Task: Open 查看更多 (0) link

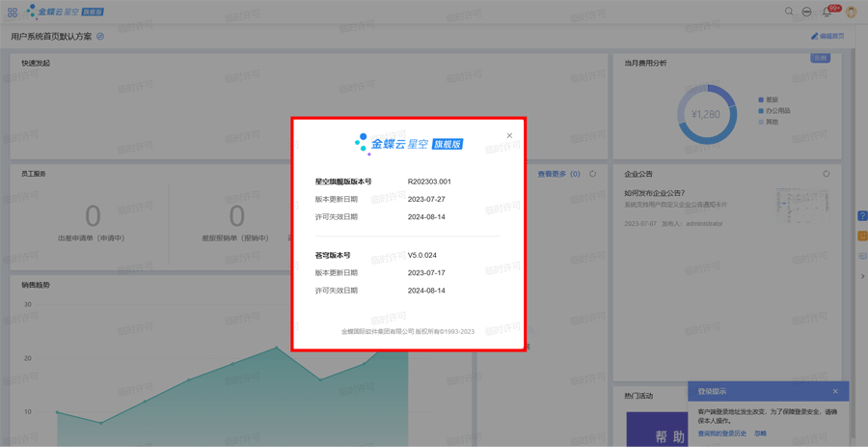Action: click(558, 174)
